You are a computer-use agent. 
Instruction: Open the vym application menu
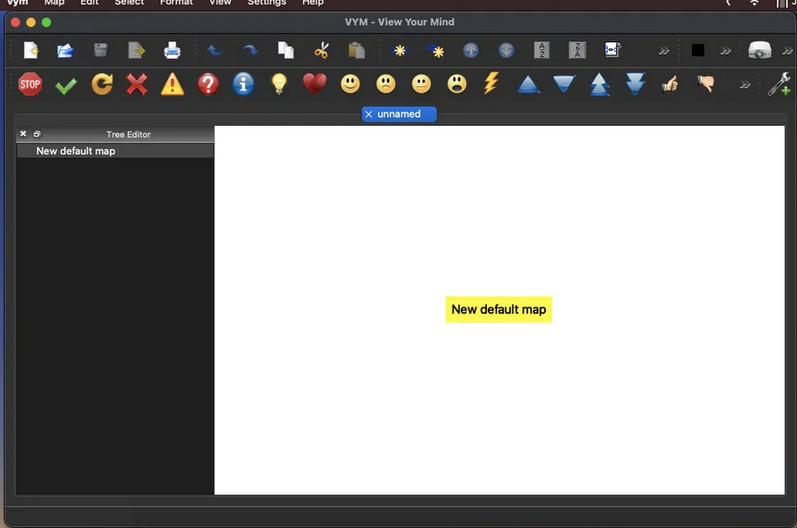pyautogui.click(x=18, y=3)
